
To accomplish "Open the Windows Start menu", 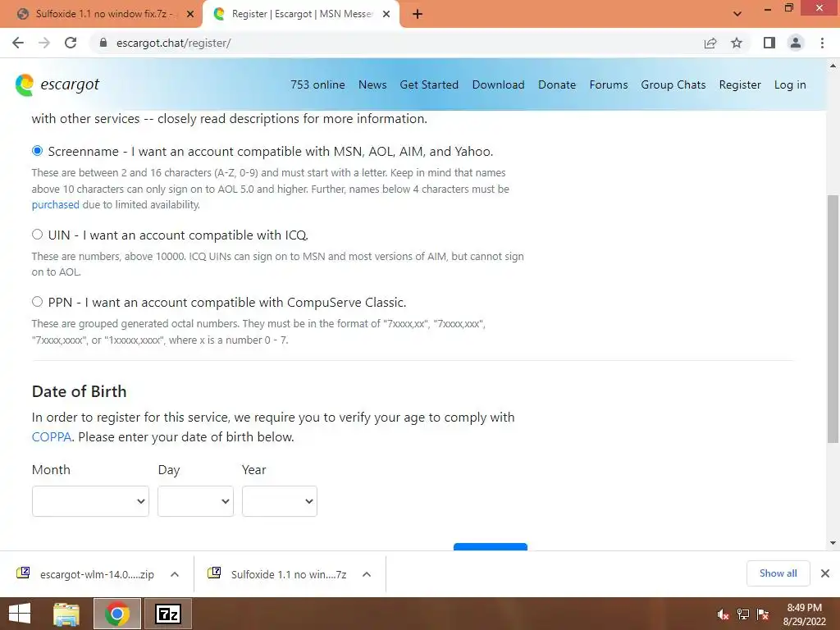I will [x=20, y=614].
